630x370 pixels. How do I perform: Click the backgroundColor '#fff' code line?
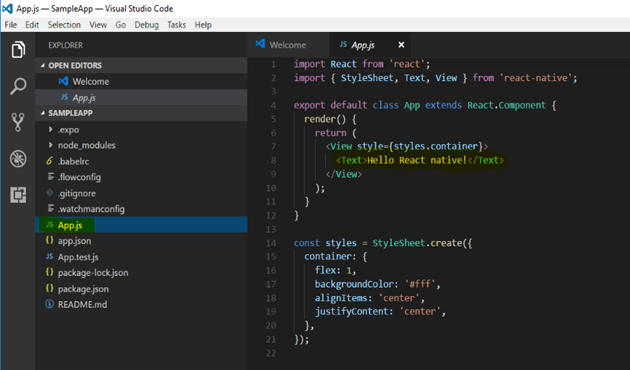[378, 284]
